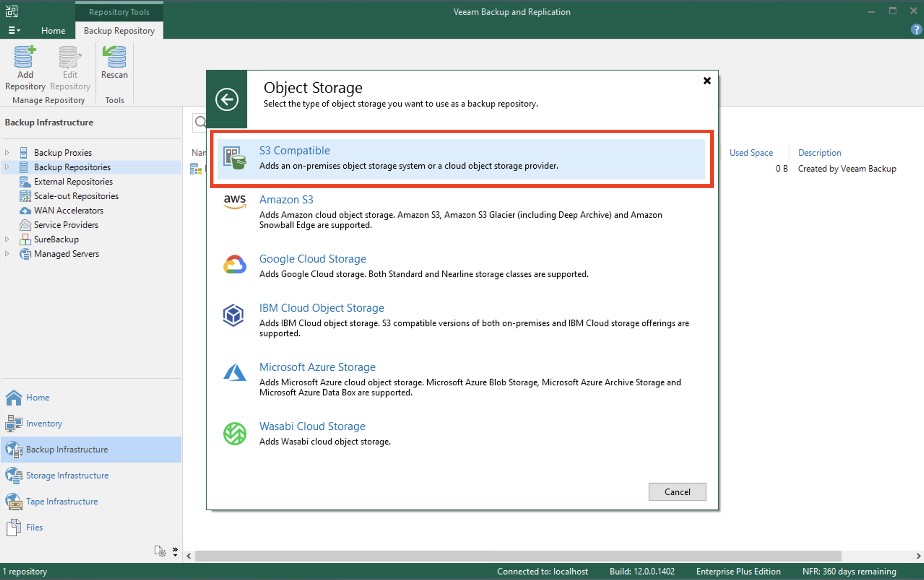Close the Object Storage dialog
The width and height of the screenshot is (924, 580).
coord(707,81)
